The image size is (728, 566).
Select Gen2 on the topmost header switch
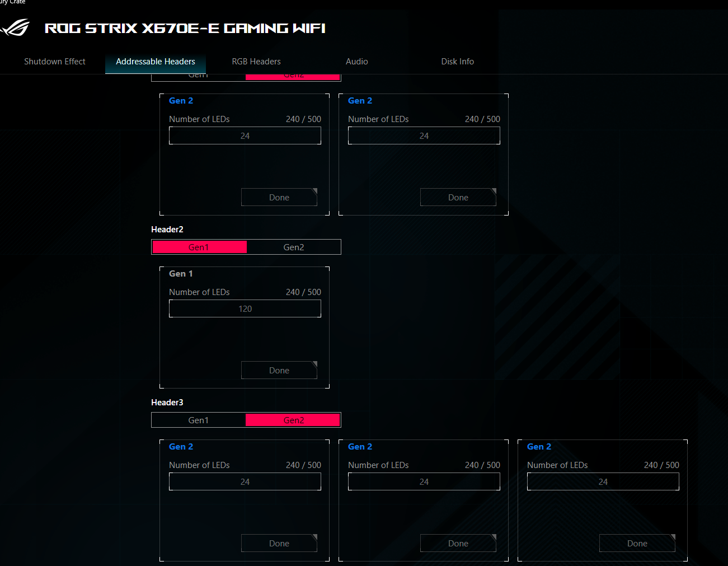pos(293,74)
